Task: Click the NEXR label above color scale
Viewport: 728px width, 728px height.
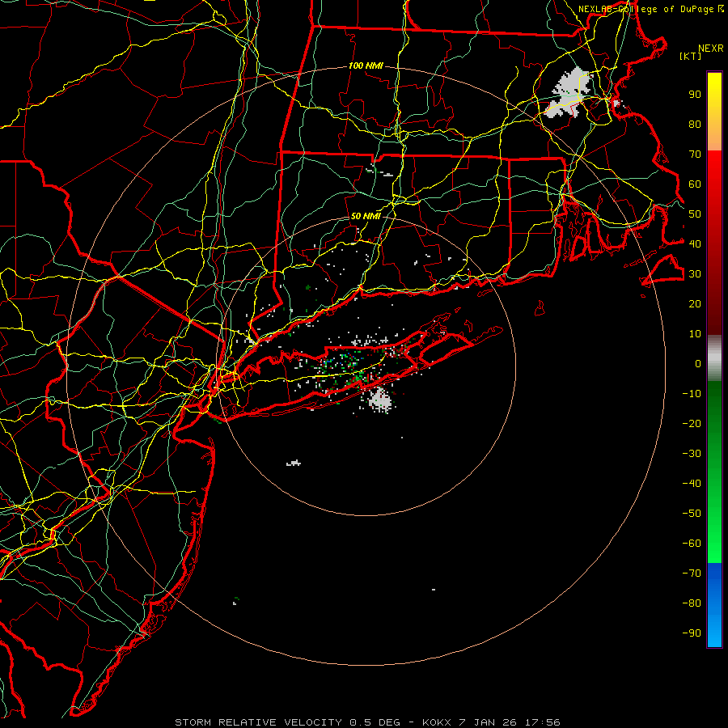Action: (711, 49)
